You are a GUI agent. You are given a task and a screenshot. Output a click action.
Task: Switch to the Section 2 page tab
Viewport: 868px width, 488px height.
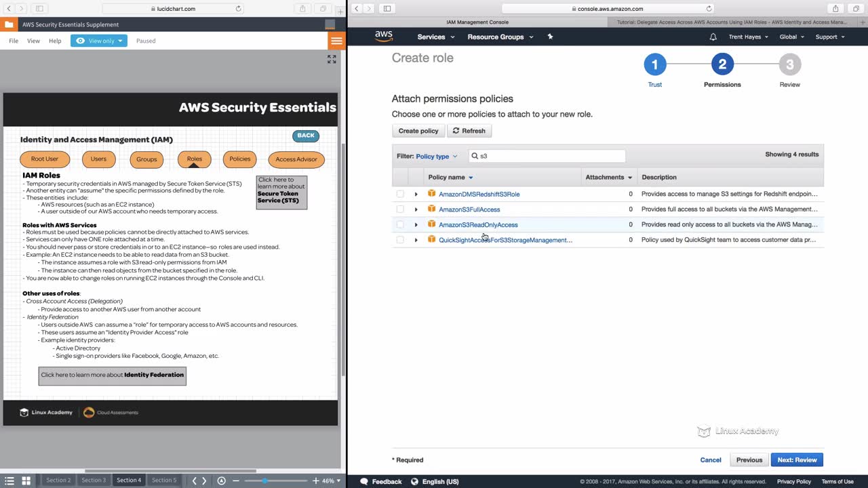[58, 481]
